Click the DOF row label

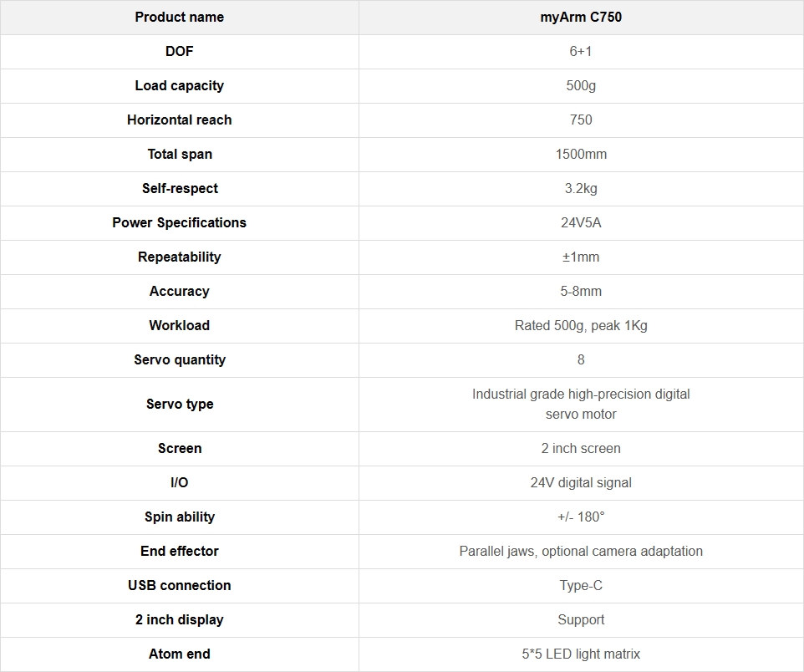tap(180, 51)
